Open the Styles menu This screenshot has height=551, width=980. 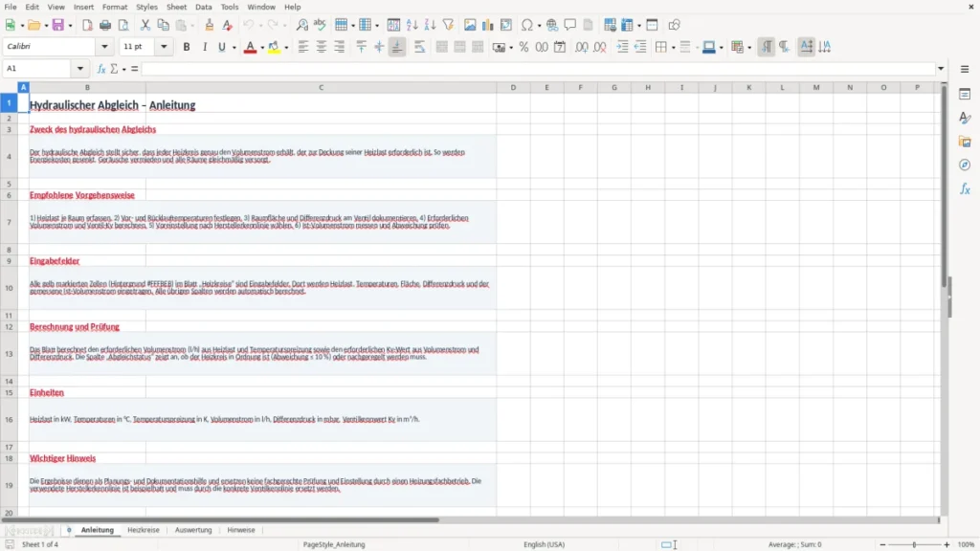[146, 7]
